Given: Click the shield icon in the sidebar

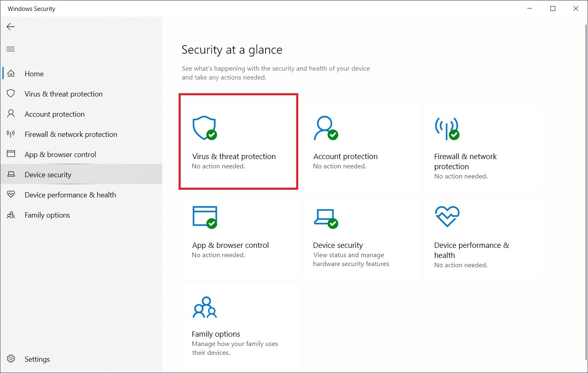Looking at the screenshot, I should coord(11,94).
